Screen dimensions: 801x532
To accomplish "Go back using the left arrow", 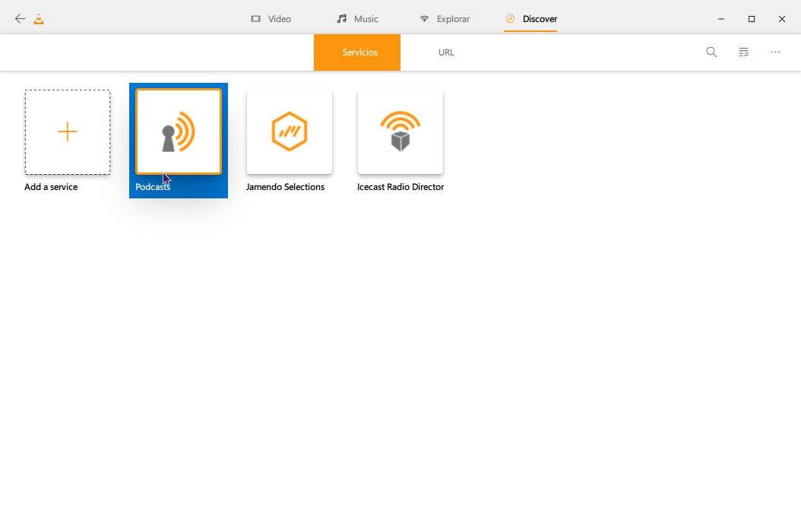I will tap(20, 19).
